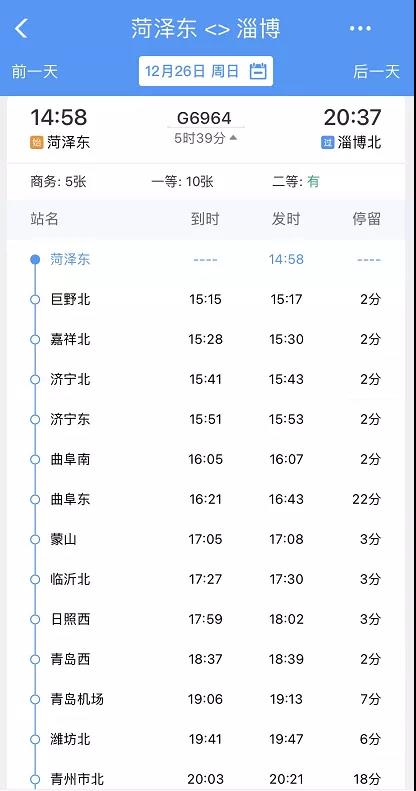
Task: Tap the 潍坊北 station row
Action: [x=206, y=739]
